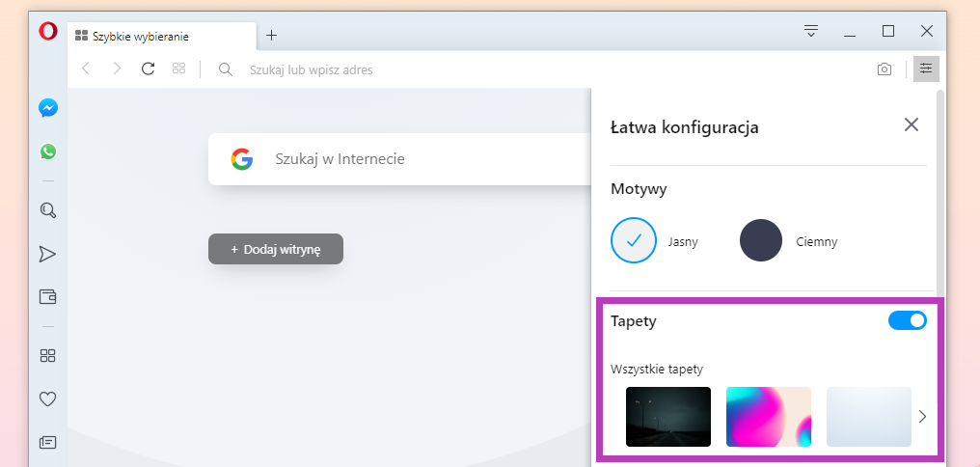Focus the Szukaj w Internecie search box

(400, 159)
